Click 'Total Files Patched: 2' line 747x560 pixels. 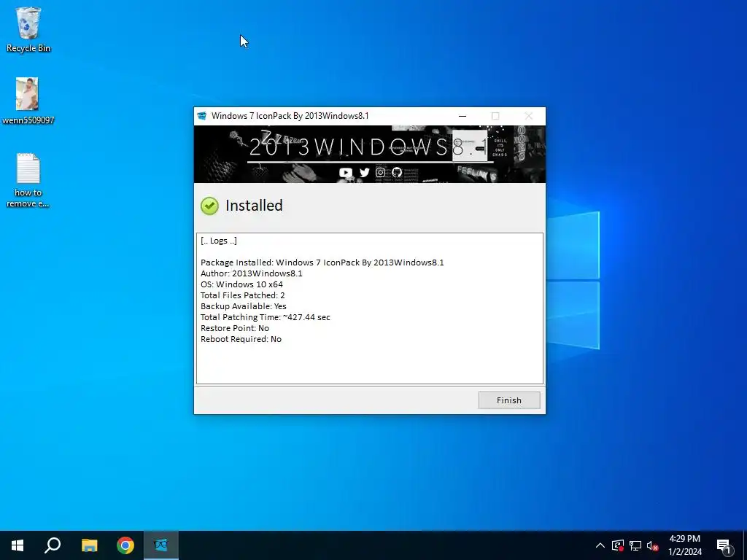(x=242, y=295)
